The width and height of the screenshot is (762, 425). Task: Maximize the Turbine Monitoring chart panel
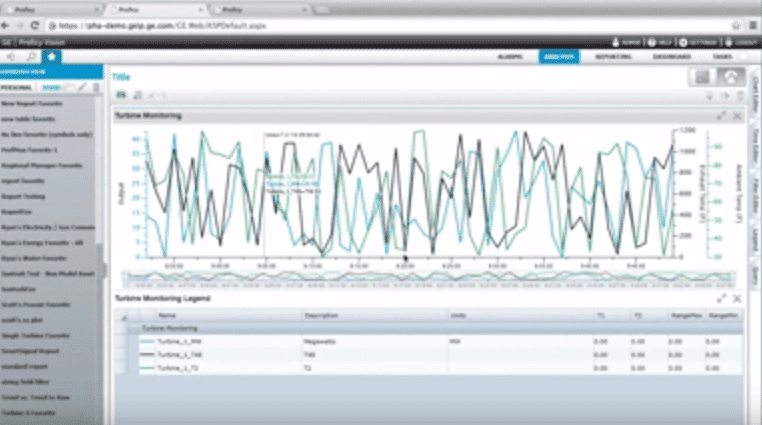tap(722, 116)
